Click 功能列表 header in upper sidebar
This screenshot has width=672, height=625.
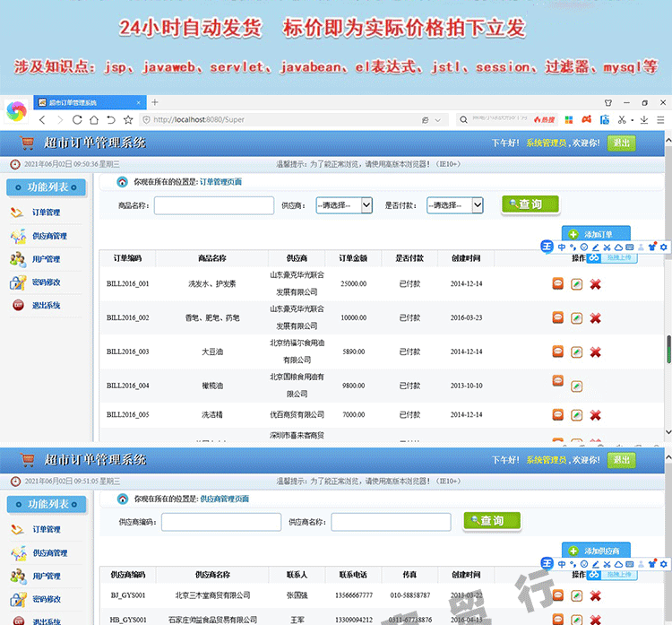[47, 187]
